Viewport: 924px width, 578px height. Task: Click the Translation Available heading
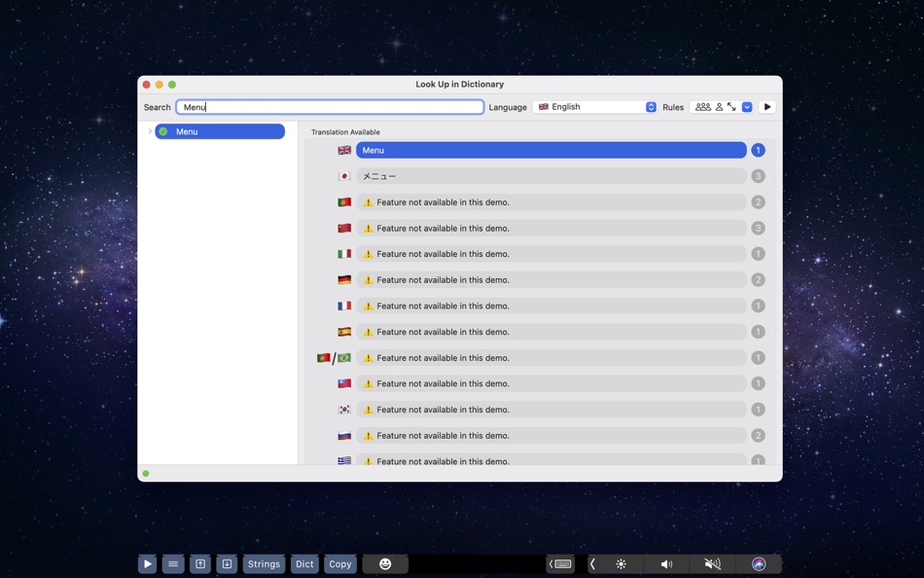[345, 132]
